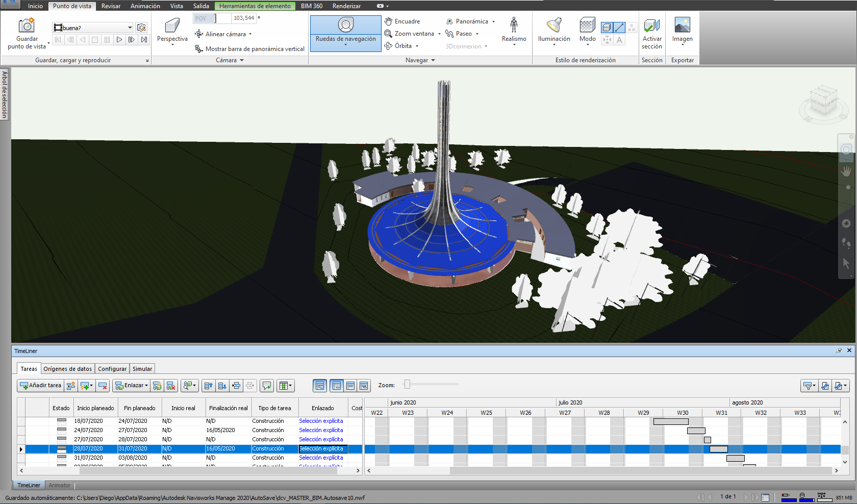This screenshot has width=857, height=504.
Task: Click the delete task icon in TimeLiner
Action: pos(103,386)
